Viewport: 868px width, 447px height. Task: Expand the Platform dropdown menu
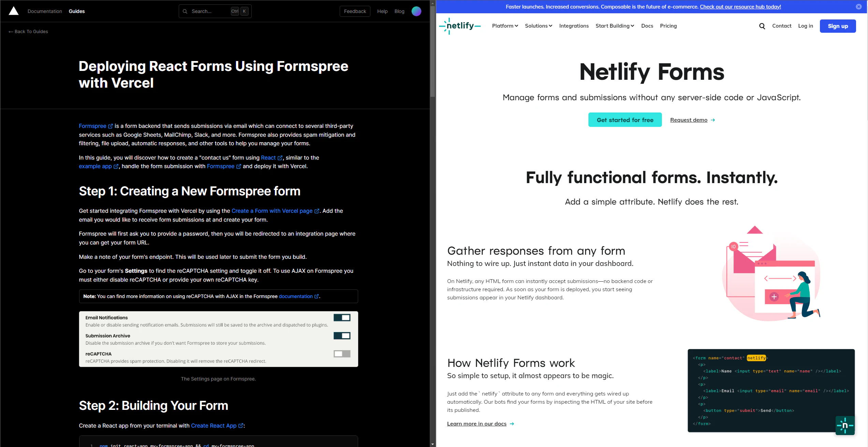click(505, 26)
